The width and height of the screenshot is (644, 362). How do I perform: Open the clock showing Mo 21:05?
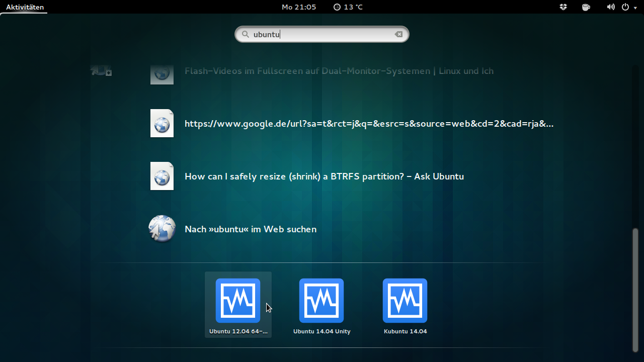[x=299, y=7]
